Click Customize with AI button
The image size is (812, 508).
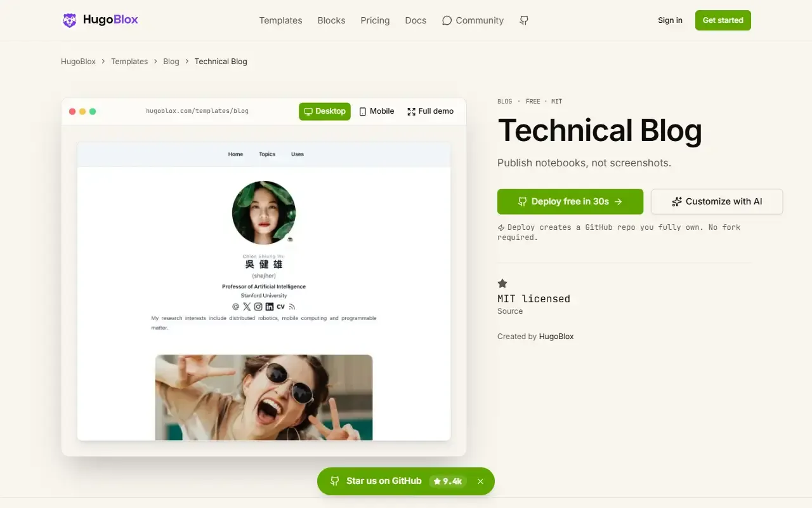[x=717, y=201]
